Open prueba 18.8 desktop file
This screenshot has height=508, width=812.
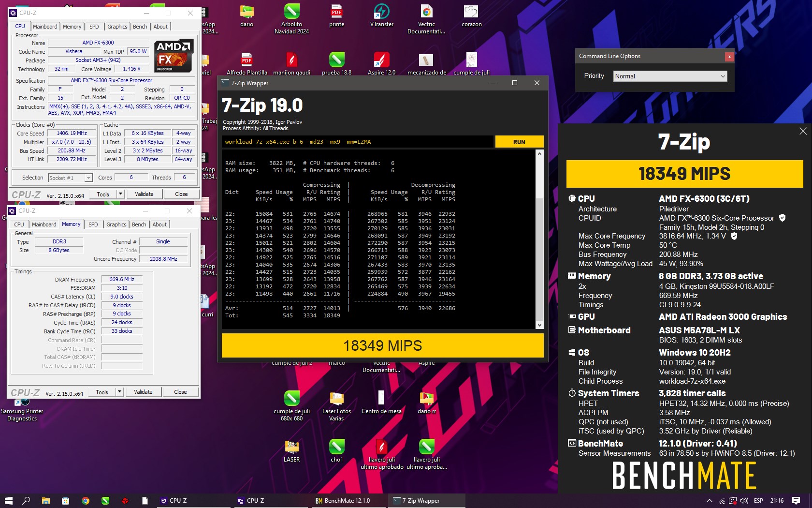336,63
